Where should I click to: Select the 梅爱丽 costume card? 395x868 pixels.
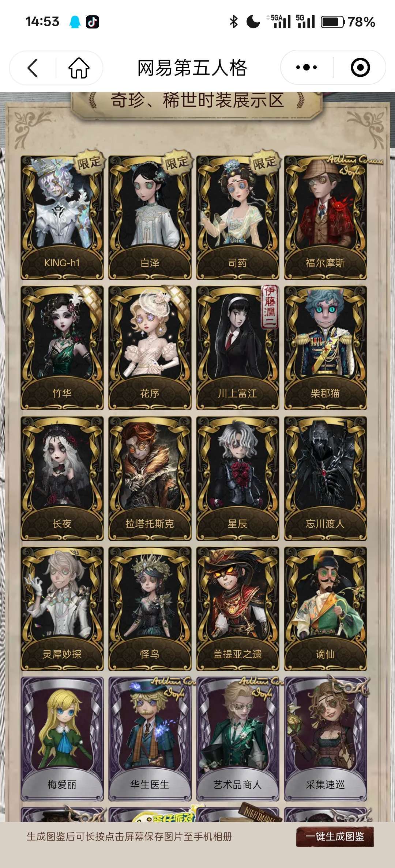(x=62, y=739)
